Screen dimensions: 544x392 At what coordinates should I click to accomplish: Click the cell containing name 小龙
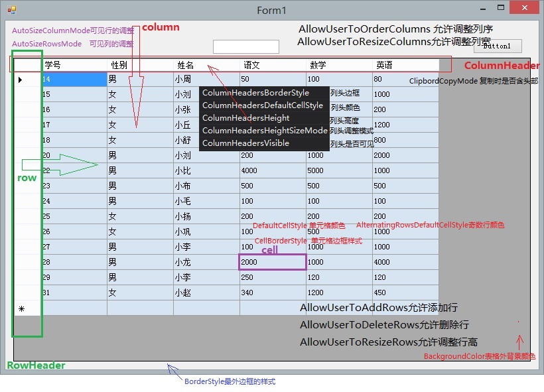(x=206, y=262)
